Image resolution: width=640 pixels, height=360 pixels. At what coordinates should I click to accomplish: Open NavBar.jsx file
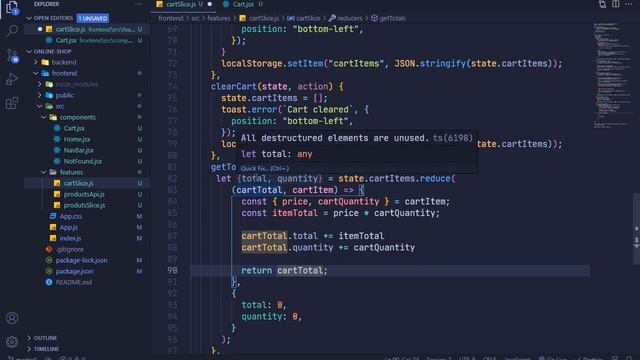coord(78,150)
